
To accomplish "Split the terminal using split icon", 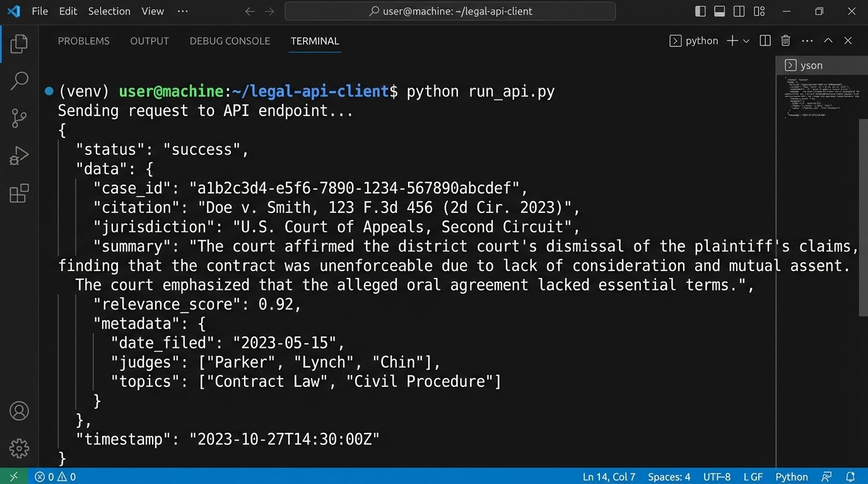I will [765, 40].
